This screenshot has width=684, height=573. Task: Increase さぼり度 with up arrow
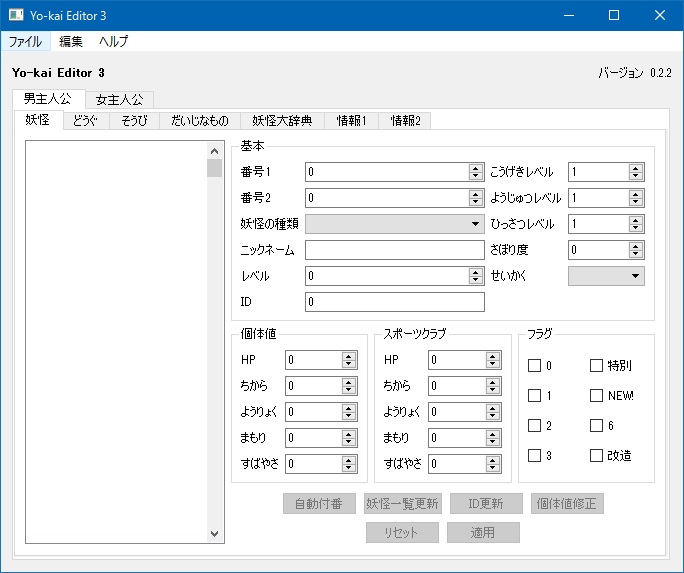click(636, 246)
